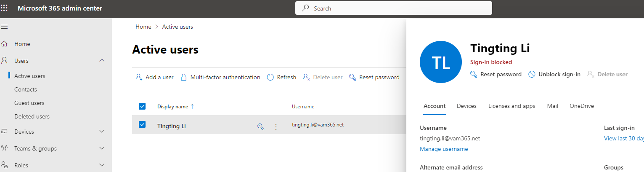This screenshot has width=644, height=172.
Task: Click the Last sign-in label
Action: tap(619, 128)
